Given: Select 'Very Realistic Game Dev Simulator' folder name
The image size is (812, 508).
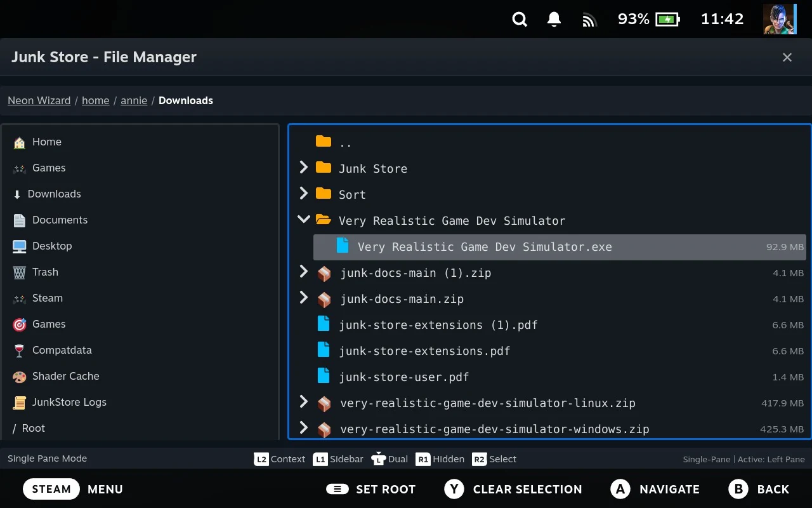Looking at the screenshot, I should pos(452,221).
